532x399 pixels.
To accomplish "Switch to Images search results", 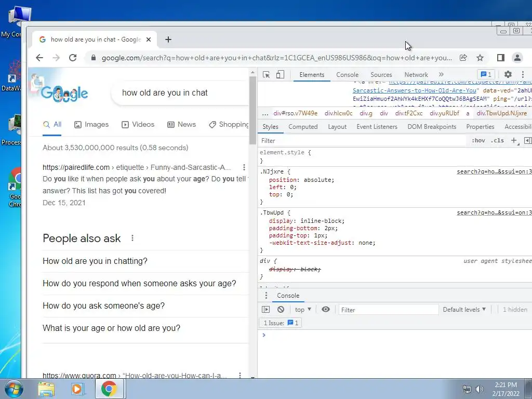I will tap(91, 125).
